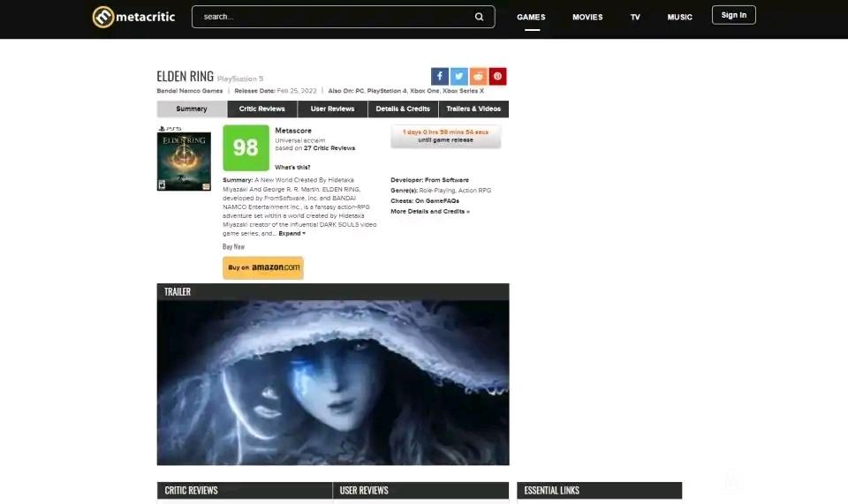Switch to the Critic Reviews tab
This screenshot has width=848, height=504.
[x=261, y=109]
